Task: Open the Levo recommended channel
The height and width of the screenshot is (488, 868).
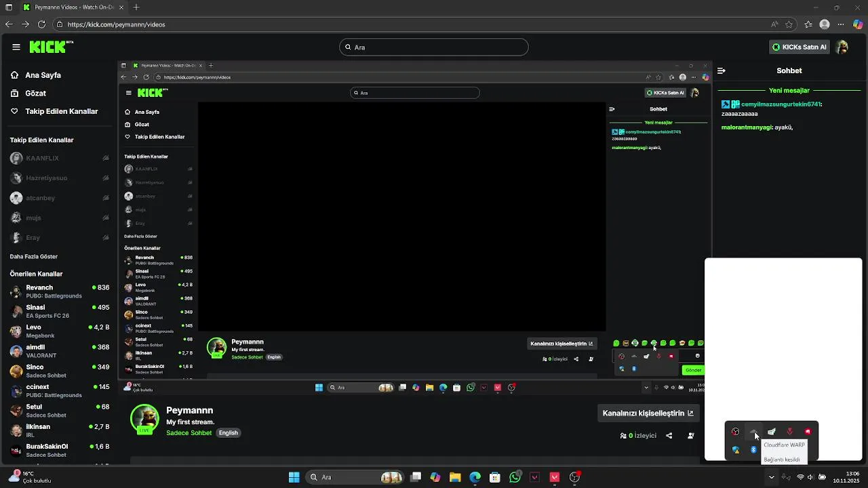Action: click(59, 331)
